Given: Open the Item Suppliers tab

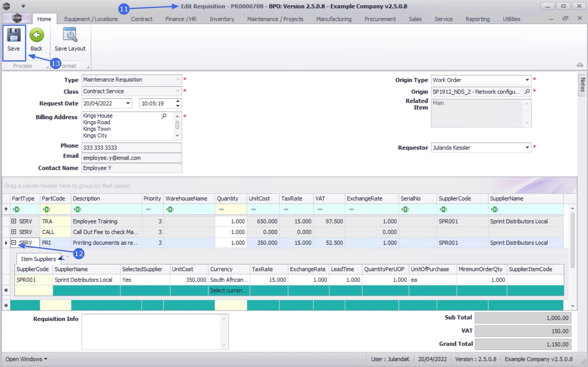Looking at the screenshot, I should coord(38,259).
